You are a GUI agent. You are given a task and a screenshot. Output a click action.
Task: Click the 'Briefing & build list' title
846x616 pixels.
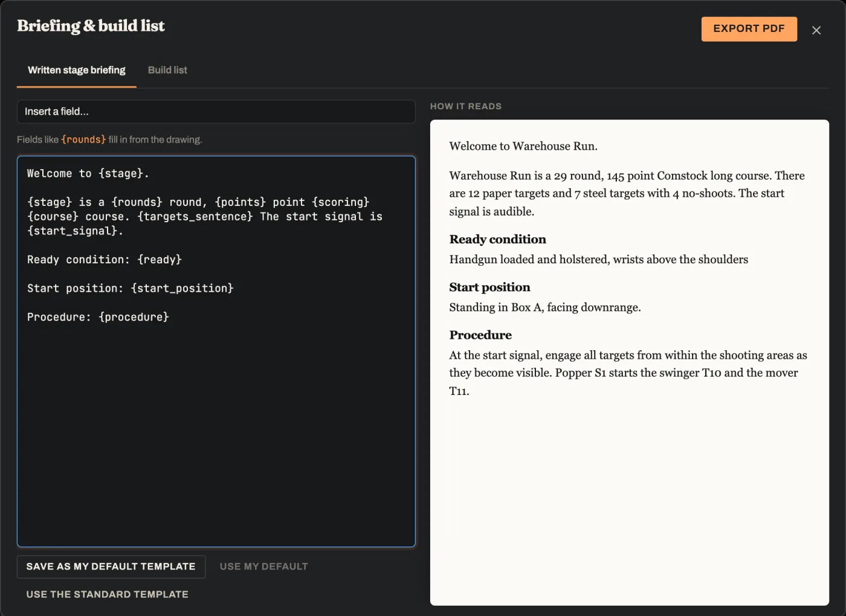[91, 26]
